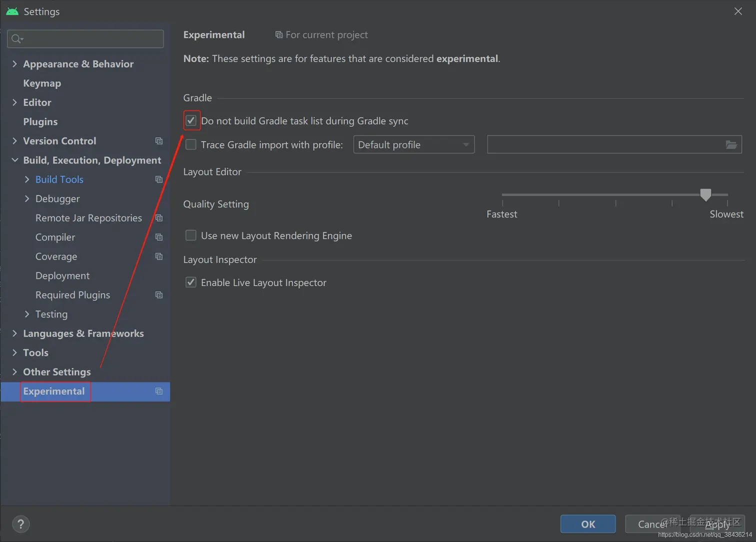756x542 pixels.
Task: Expand Testing subtree arrow
Action: 27,314
